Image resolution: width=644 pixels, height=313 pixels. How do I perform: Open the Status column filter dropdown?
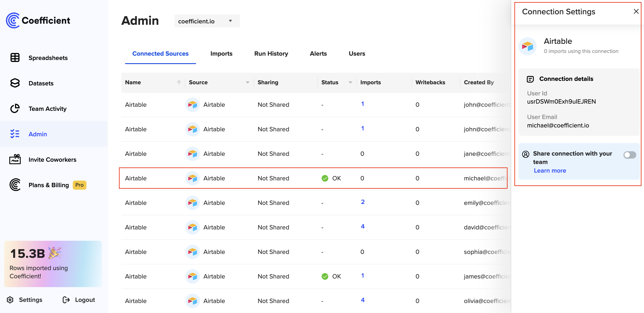click(350, 82)
